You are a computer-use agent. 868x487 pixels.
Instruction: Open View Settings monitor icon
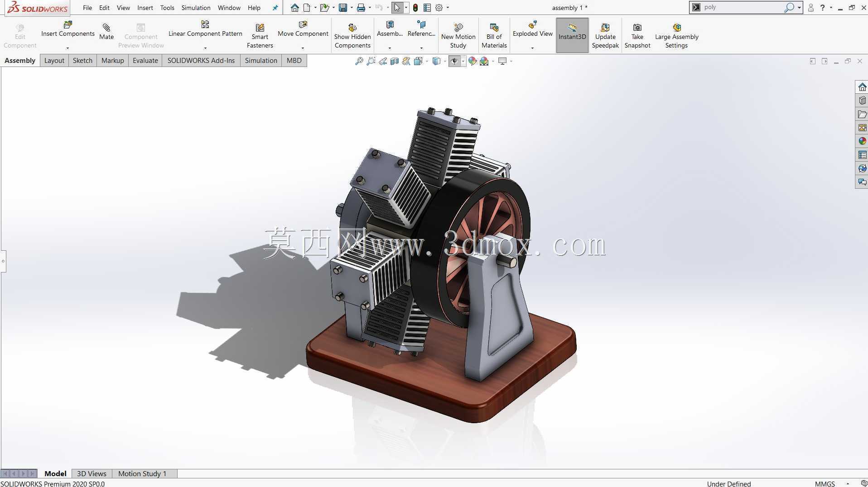[502, 61]
